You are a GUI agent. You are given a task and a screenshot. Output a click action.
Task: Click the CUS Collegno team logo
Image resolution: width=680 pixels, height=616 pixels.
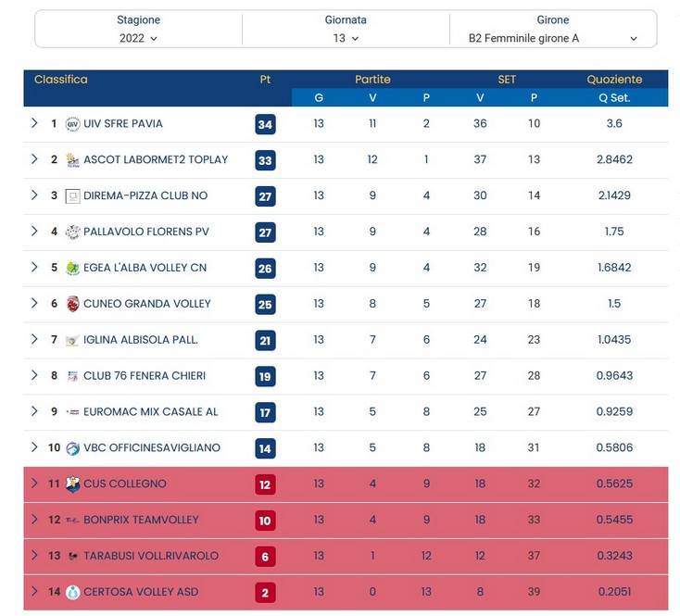[72, 484]
